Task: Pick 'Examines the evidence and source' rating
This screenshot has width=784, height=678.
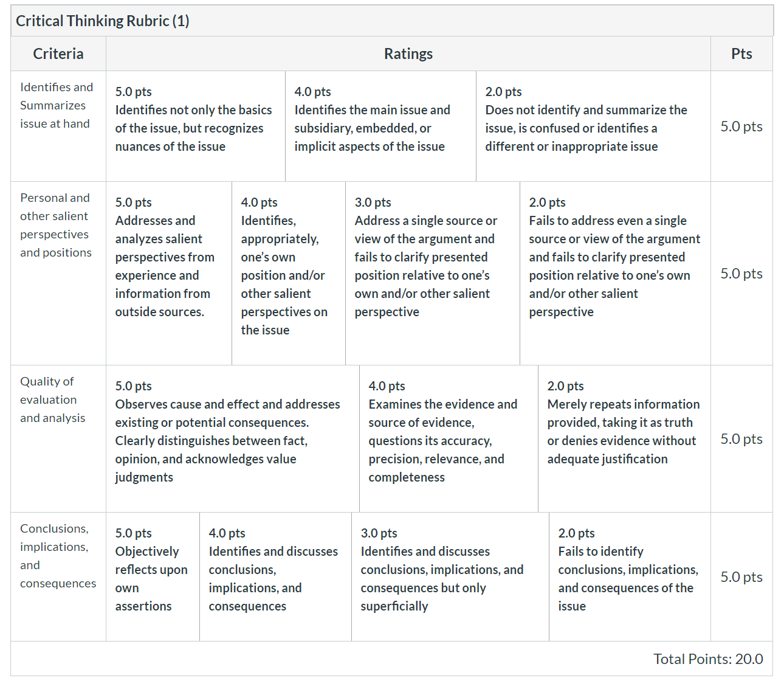Action: (x=449, y=438)
